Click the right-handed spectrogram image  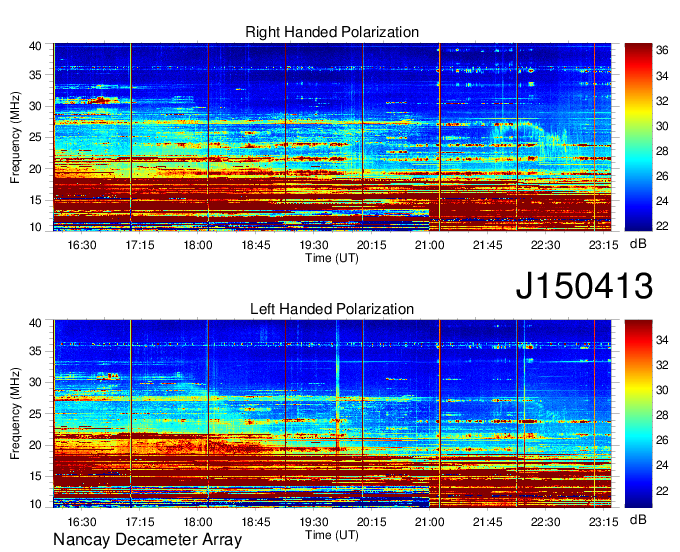click(x=332, y=137)
